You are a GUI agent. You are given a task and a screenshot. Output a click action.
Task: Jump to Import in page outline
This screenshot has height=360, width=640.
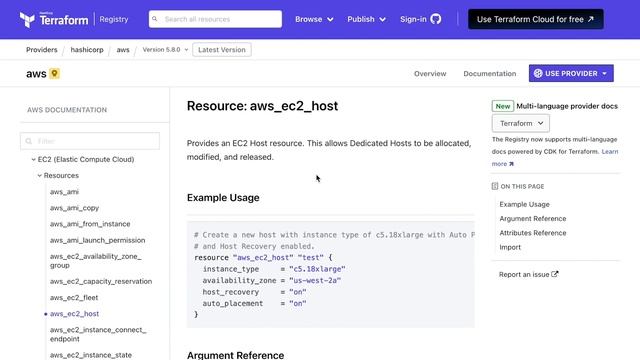click(x=510, y=247)
